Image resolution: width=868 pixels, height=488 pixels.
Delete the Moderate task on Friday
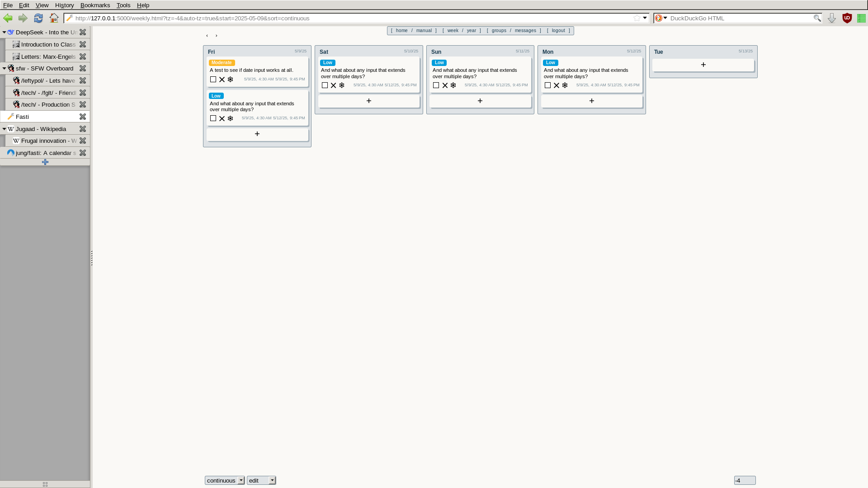tap(222, 80)
